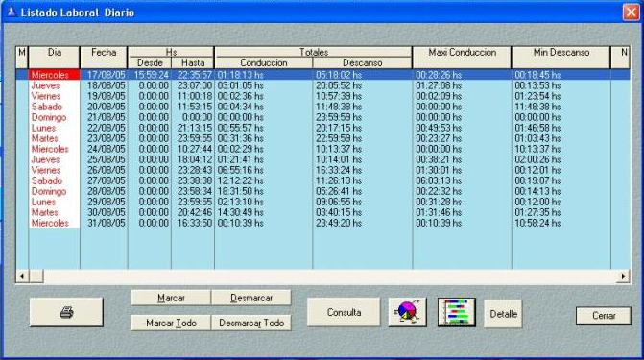The width and height of the screenshot is (644, 360).
Task: Click Descanso value 16:33:24 hs
Action: click(339, 170)
